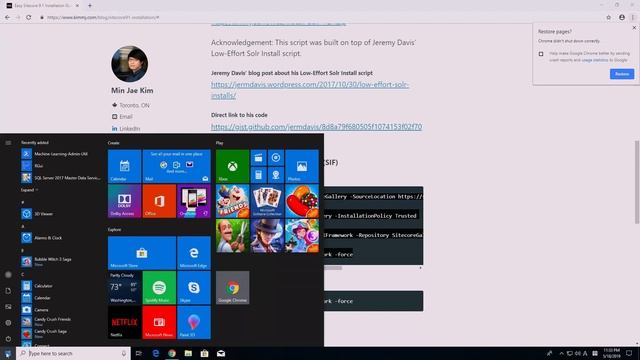Viewport: 640px width, 360px height.
Task: Show hidden system tray icons
Action: 561,353
